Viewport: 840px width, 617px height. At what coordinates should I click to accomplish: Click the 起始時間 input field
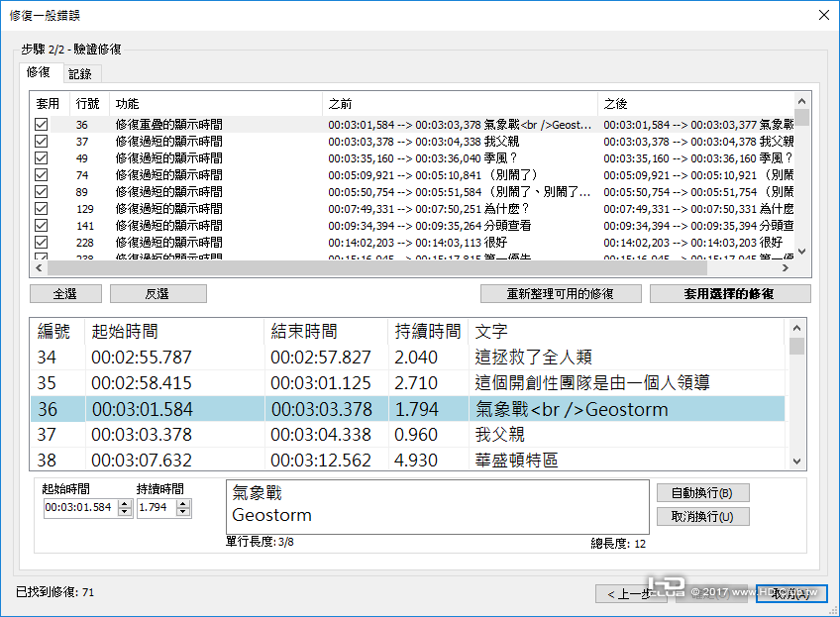pos(81,508)
